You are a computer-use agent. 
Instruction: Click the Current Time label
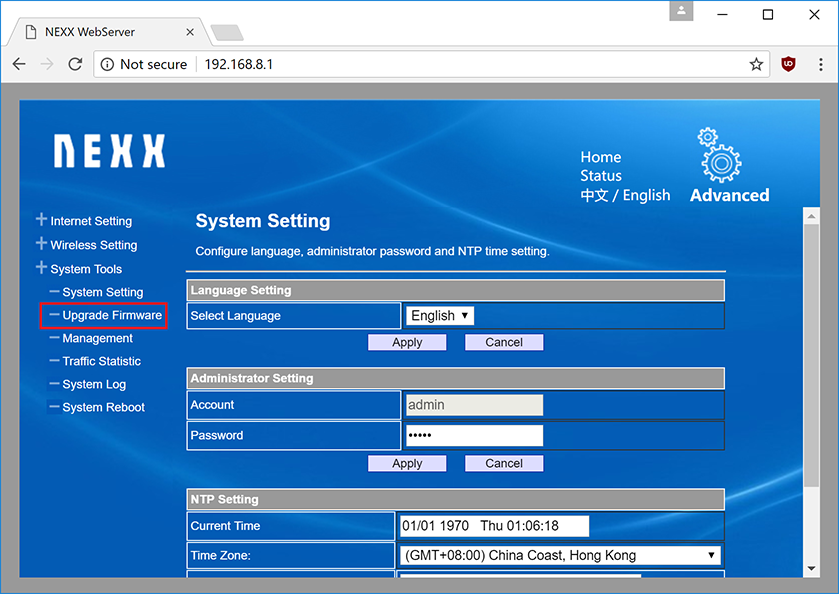point(225,526)
